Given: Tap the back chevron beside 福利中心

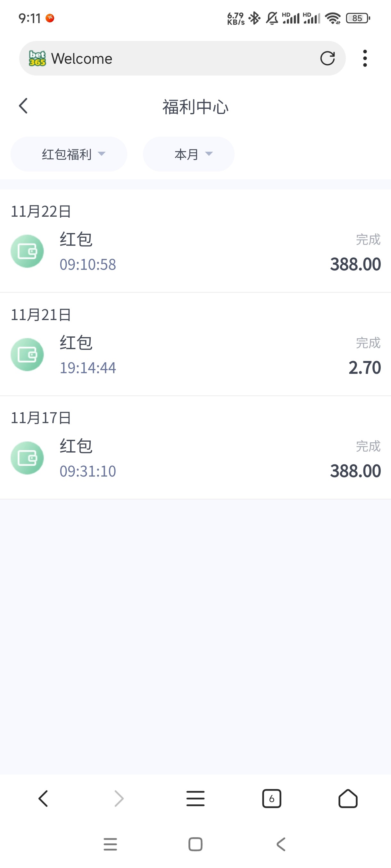Looking at the screenshot, I should pyautogui.click(x=23, y=106).
